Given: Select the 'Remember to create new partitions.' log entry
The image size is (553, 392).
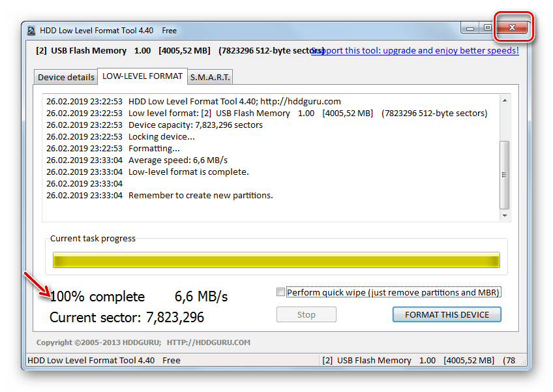Looking at the screenshot, I should click(x=200, y=196).
